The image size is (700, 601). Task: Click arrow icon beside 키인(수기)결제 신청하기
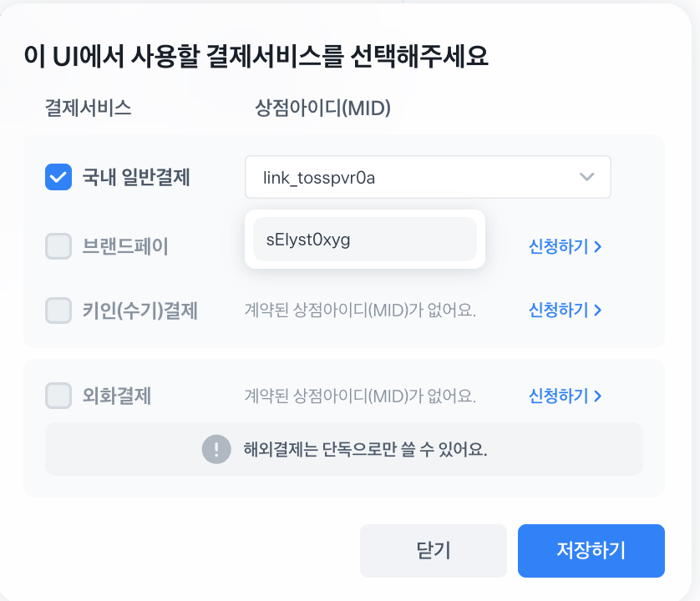(598, 311)
